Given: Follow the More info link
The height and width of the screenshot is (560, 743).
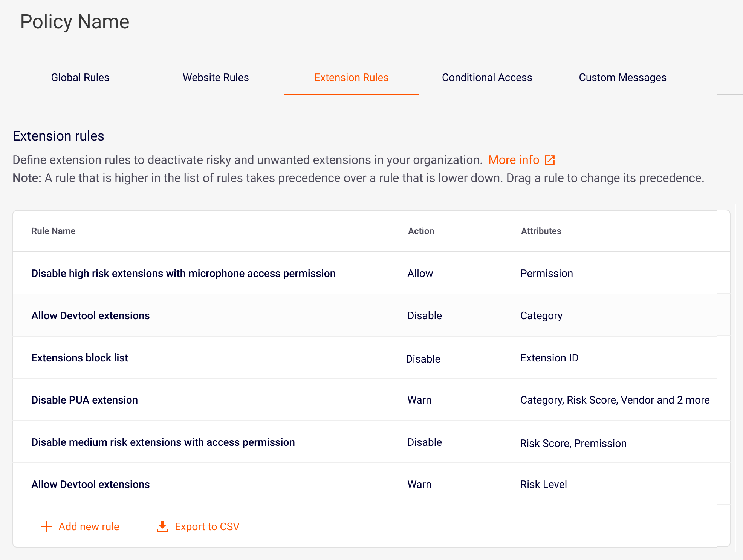Looking at the screenshot, I should [514, 160].
